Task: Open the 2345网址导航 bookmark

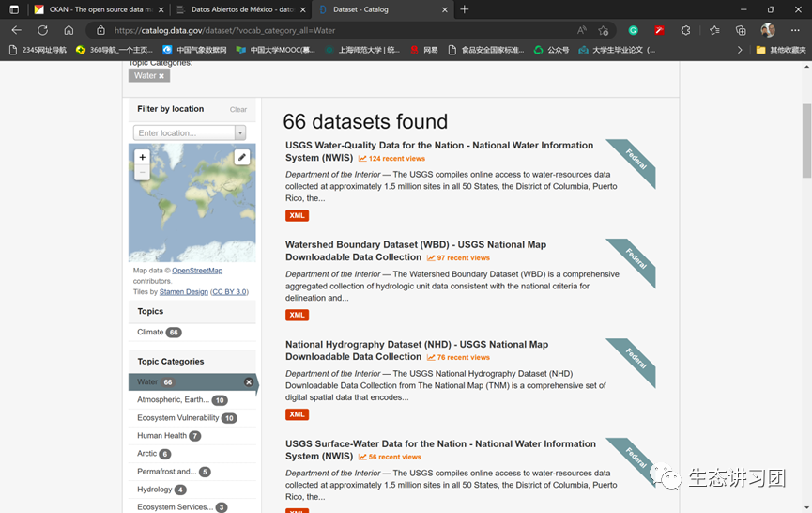Action: coord(38,50)
